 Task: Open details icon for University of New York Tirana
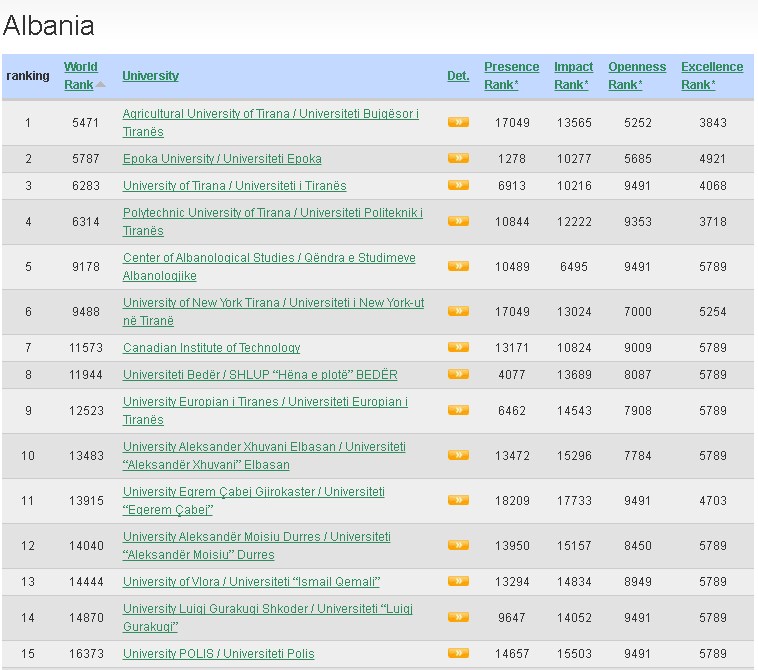(458, 311)
